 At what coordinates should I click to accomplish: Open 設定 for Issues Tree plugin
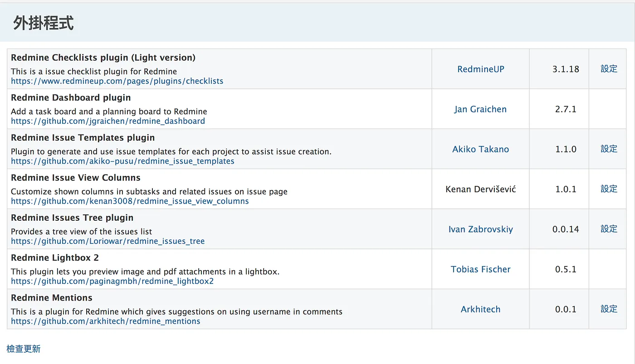pos(609,229)
